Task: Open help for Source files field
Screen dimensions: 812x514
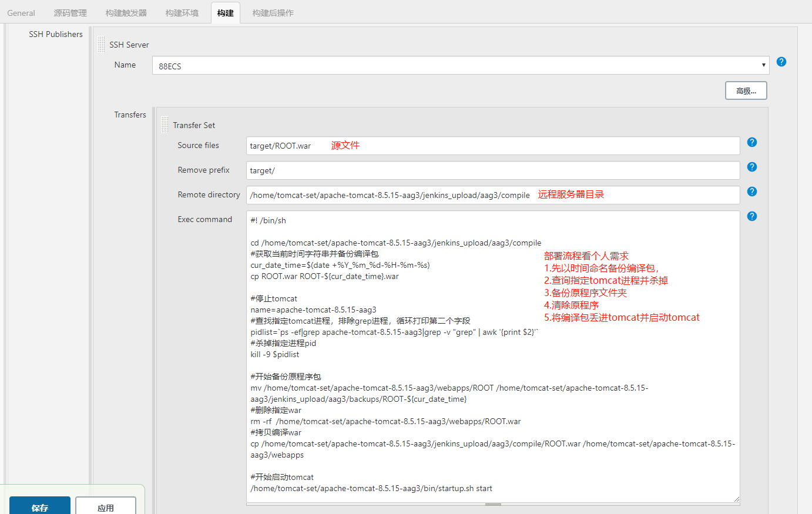Action: tap(751, 142)
